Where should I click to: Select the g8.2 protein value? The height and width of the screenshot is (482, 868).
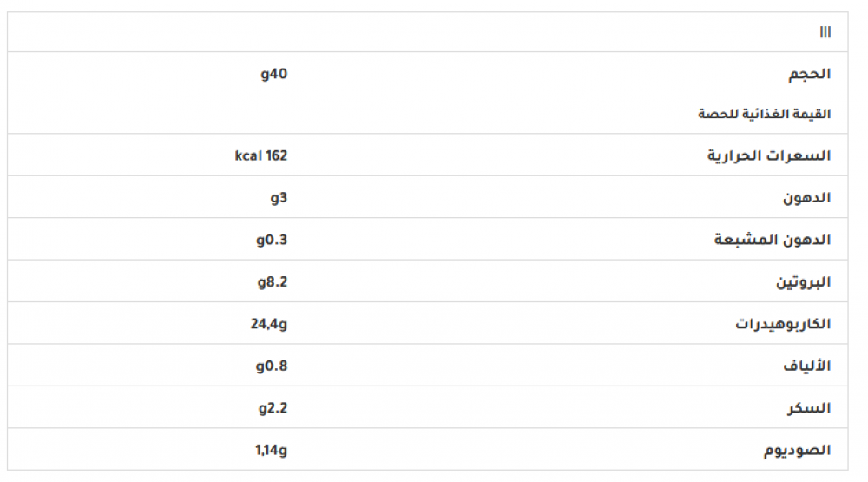click(x=272, y=281)
